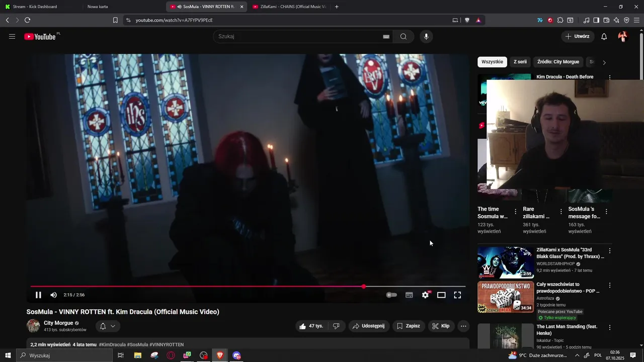Viewport: 644px width, 362px height.
Task: Open Opera GX from the taskbar
Action: [x=171, y=355]
